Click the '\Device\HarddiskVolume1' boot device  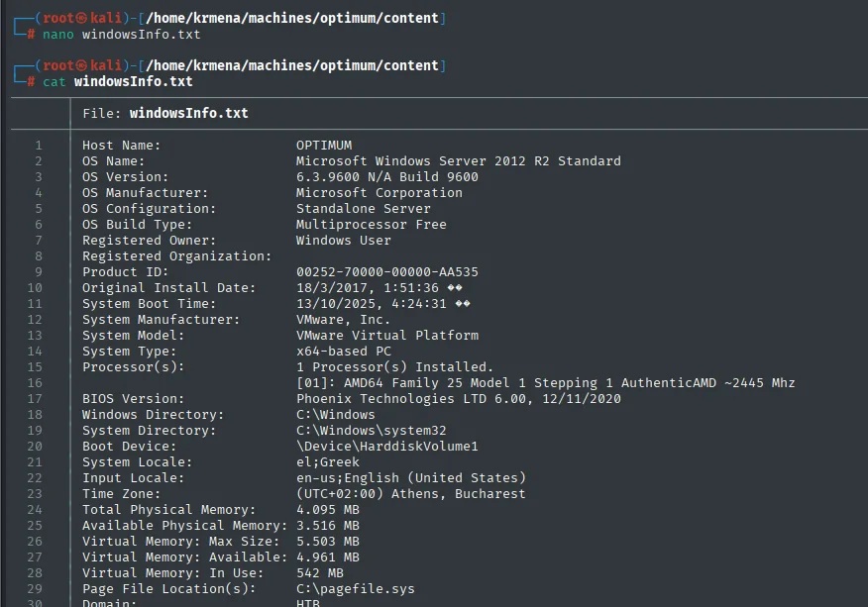(387, 447)
